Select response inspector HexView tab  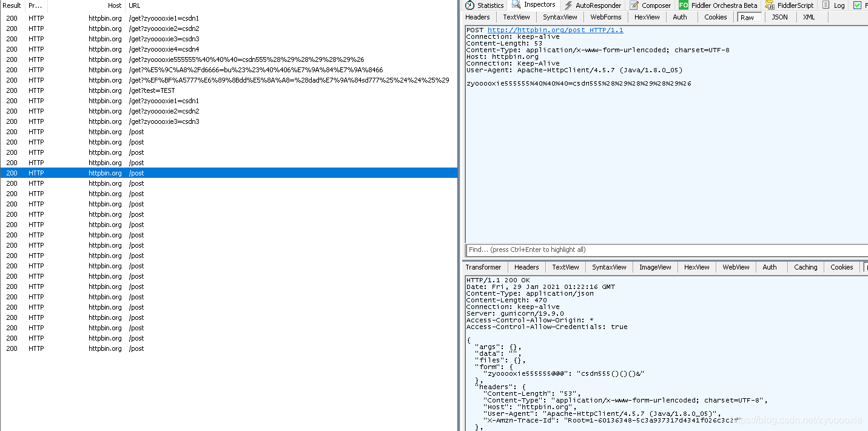[x=697, y=267]
